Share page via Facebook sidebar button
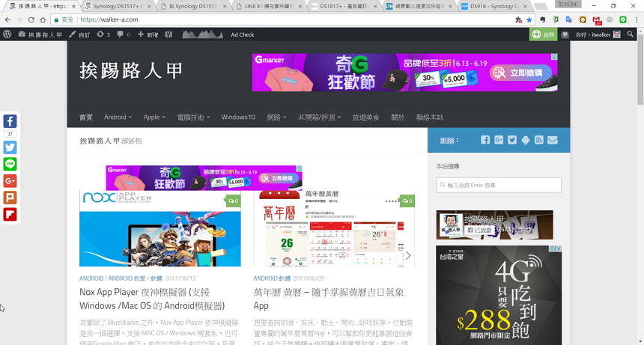The width and height of the screenshot is (644, 345). pyautogui.click(x=10, y=121)
